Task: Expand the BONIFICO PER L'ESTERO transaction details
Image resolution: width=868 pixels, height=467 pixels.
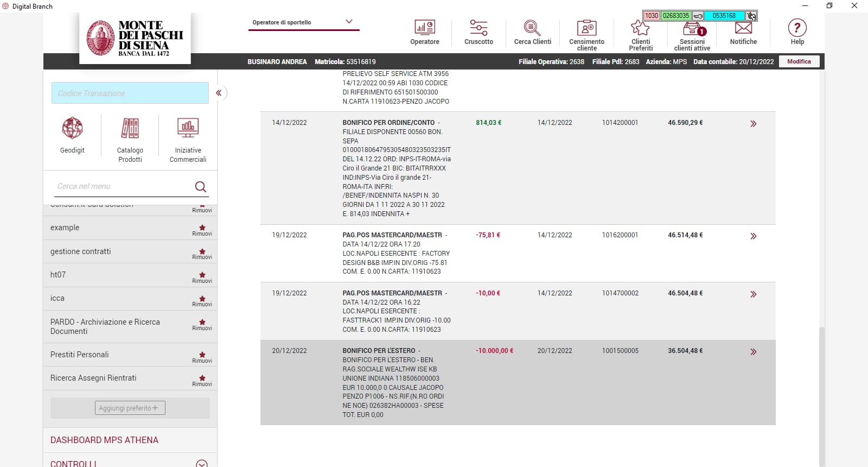Action: coord(753,352)
